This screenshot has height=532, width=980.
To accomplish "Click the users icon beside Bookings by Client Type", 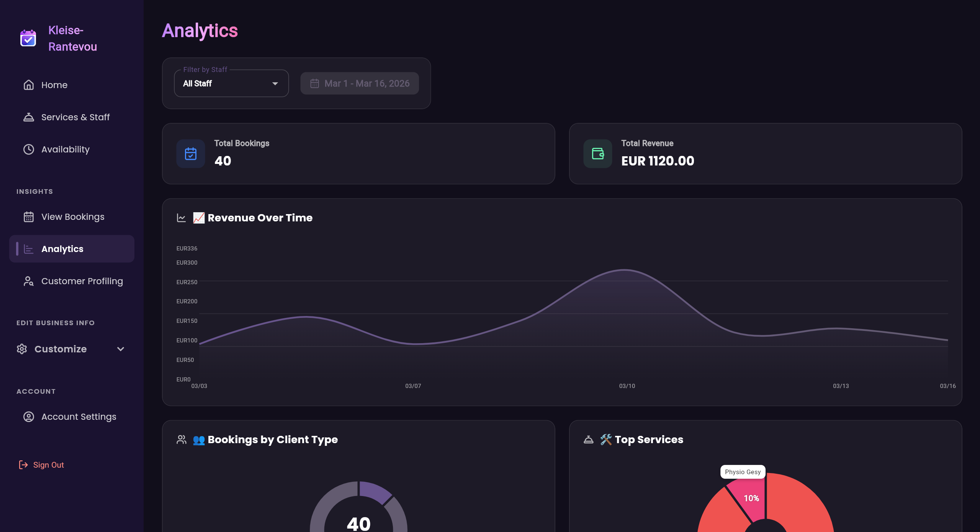I will pos(182,440).
